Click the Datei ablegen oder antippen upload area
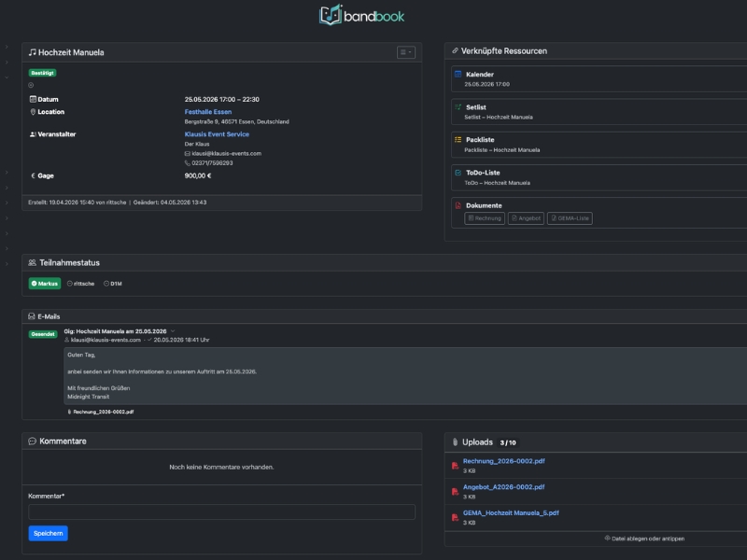 644,539
